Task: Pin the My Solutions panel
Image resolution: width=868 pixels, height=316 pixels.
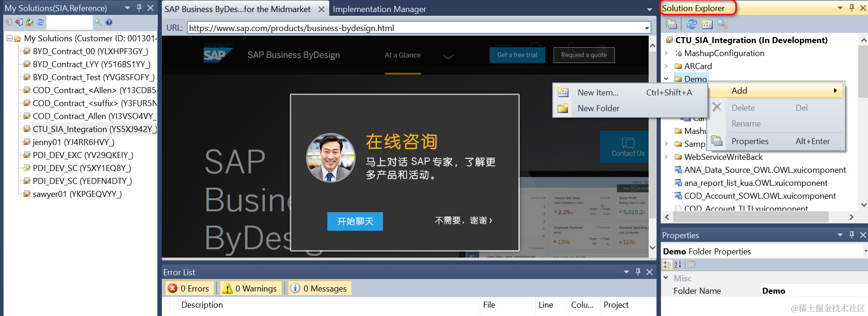Action: click(139, 8)
